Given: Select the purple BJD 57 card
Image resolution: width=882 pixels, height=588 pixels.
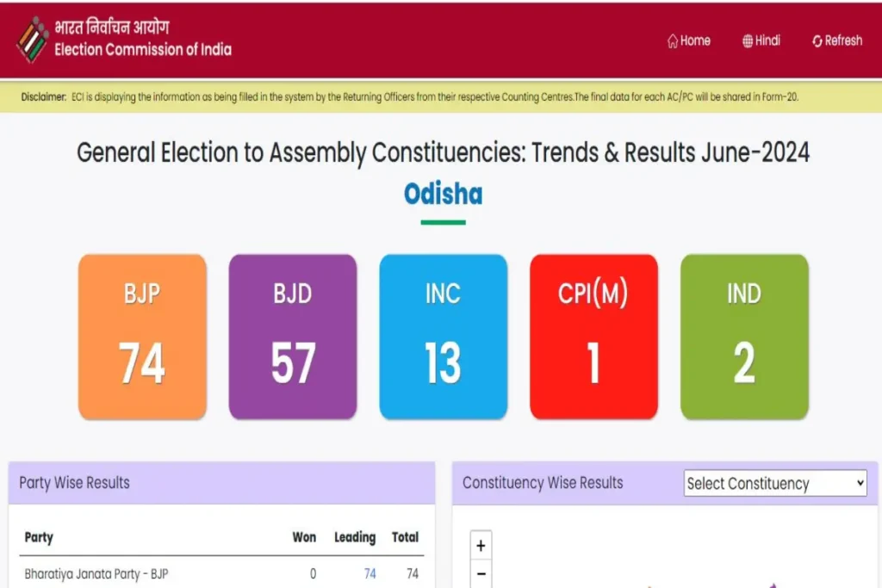Looking at the screenshot, I should coord(293,337).
